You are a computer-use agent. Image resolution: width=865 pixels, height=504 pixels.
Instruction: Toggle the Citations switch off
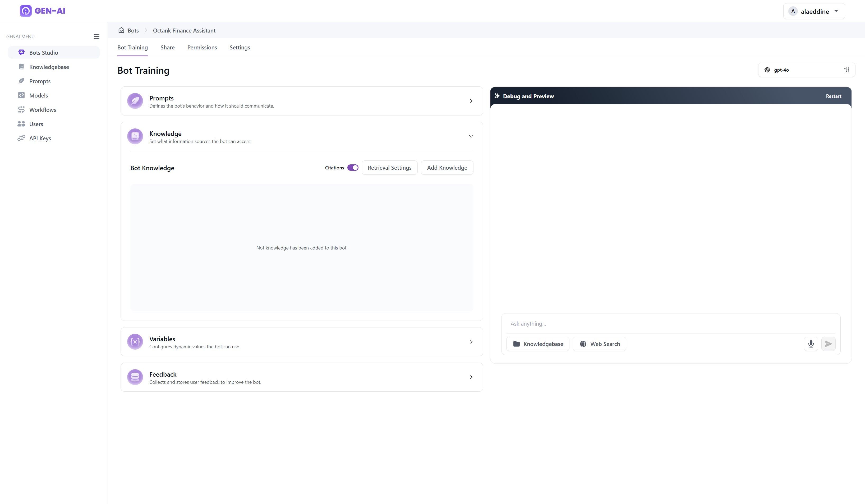352,168
